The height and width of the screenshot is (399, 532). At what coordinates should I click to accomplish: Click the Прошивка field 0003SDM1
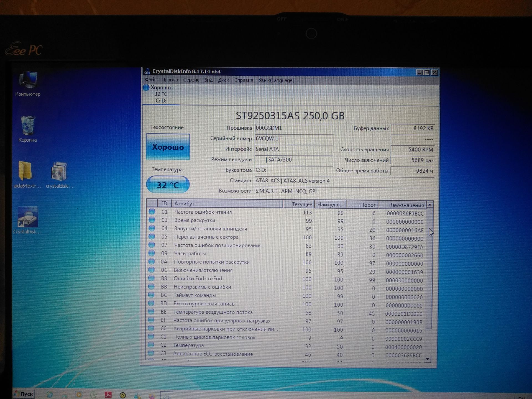tap(294, 128)
